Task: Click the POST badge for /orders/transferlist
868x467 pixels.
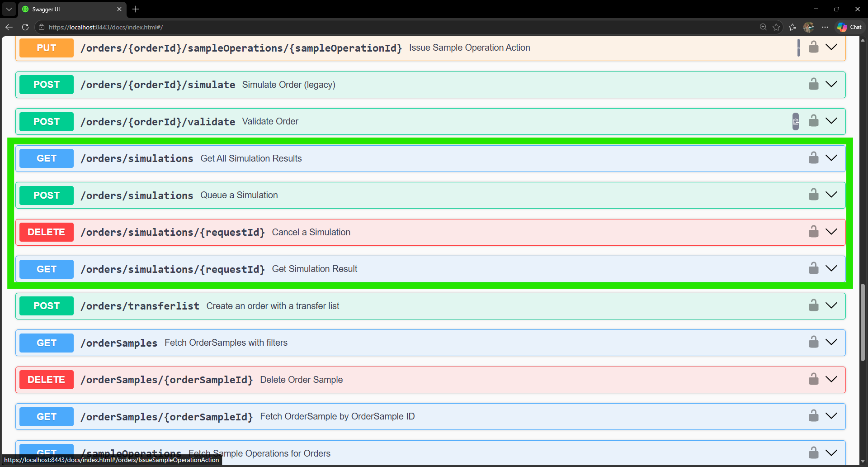Action: coord(47,306)
